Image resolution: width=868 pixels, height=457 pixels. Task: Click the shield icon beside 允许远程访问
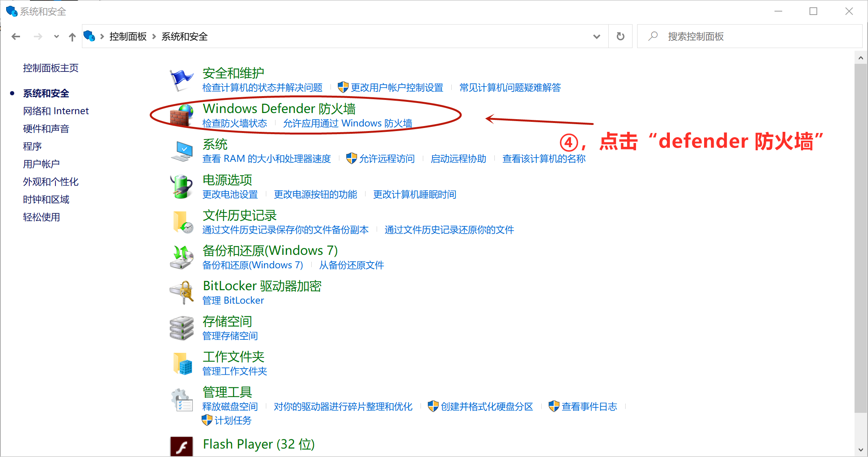[351, 158]
